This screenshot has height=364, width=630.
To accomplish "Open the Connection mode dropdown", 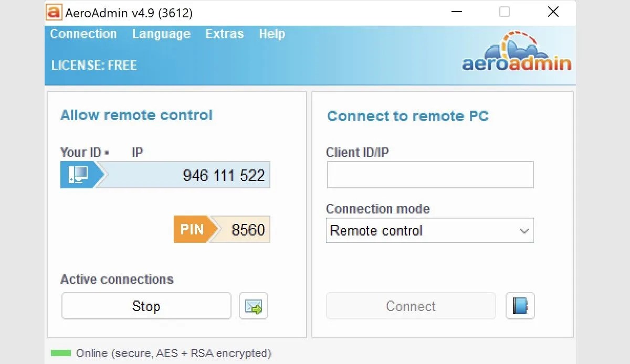I will [430, 230].
